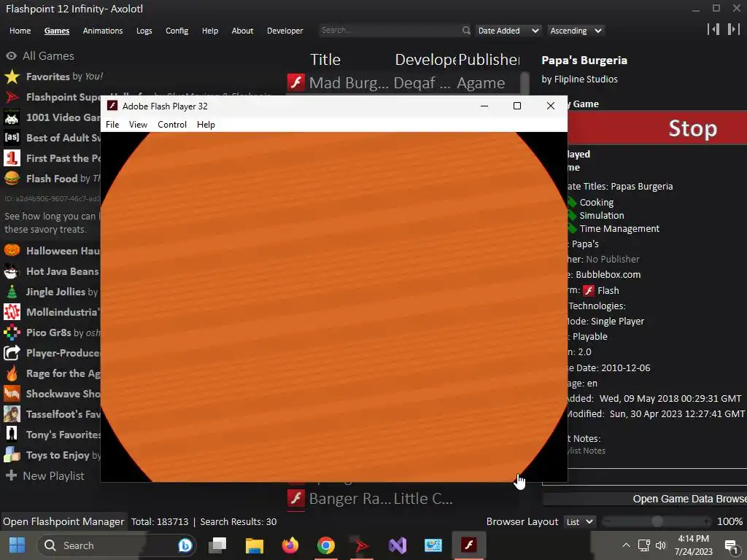Click the game list scrollbar

[x=525, y=83]
